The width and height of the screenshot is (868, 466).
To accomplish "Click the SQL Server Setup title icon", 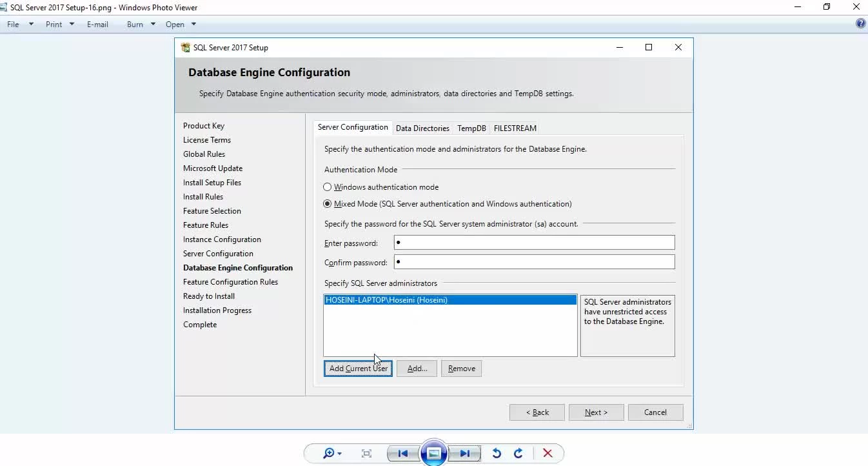I will (x=186, y=47).
